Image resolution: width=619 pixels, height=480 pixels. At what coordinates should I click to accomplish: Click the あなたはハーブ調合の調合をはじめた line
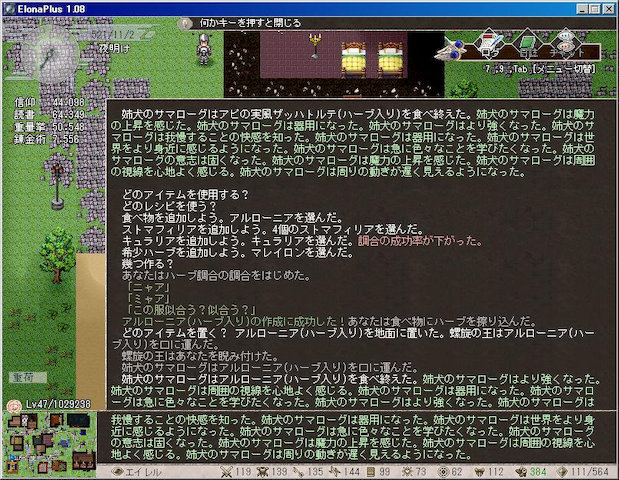[216, 275]
